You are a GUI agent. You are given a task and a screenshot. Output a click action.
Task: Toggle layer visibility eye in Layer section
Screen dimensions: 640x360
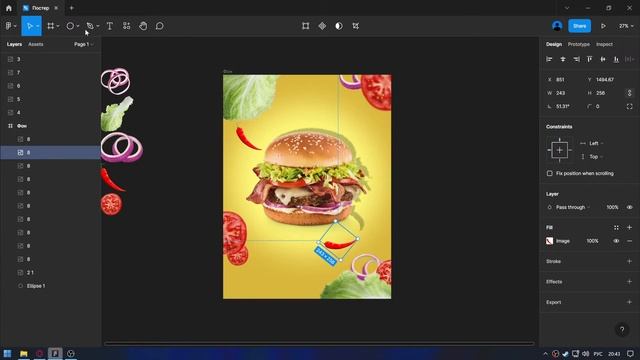(x=629, y=207)
